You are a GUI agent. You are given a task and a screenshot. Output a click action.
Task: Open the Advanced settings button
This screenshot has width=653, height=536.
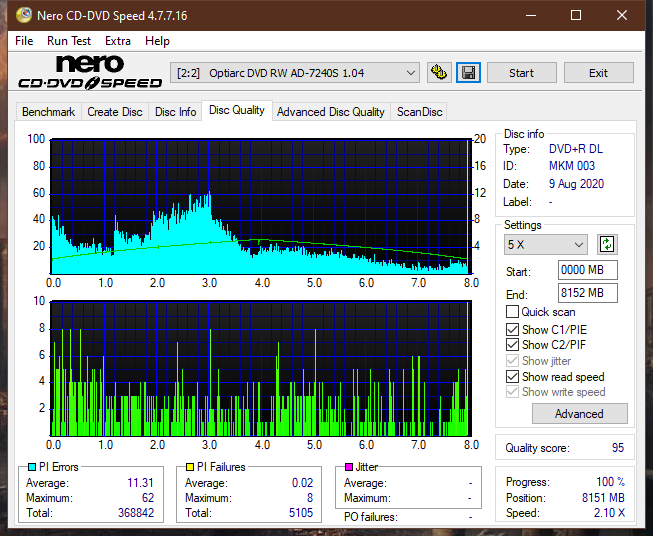[x=579, y=414]
